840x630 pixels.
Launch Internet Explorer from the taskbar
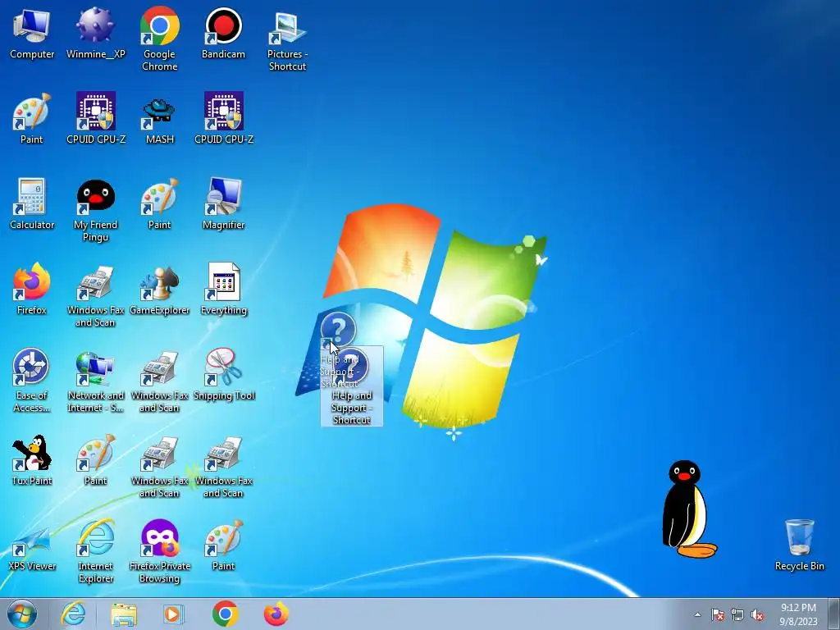tap(73, 614)
